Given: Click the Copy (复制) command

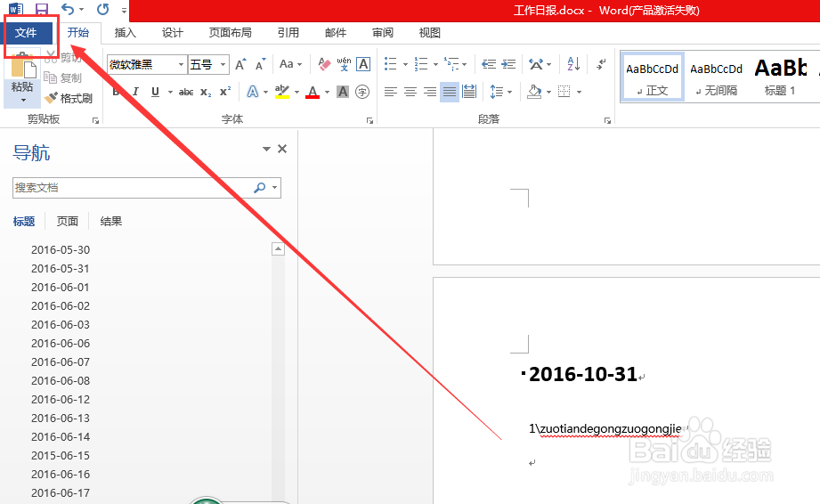Looking at the screenshot, I should tap(63, 77).
